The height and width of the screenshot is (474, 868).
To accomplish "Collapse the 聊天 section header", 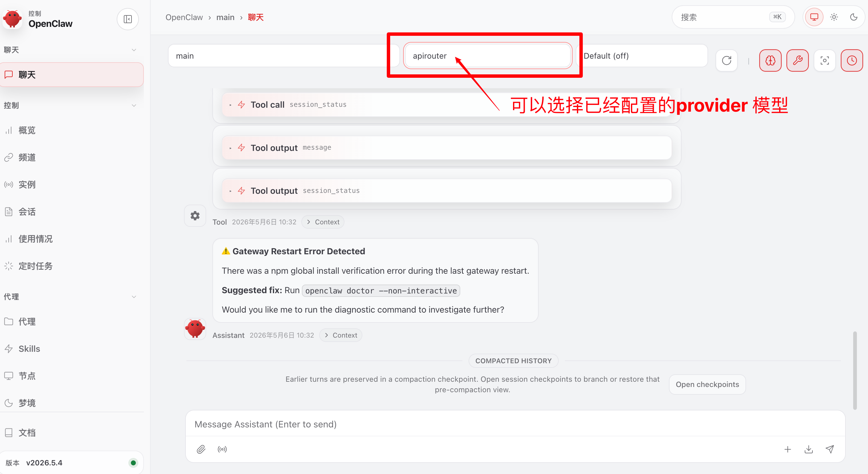I will click(x=70, y=50).
